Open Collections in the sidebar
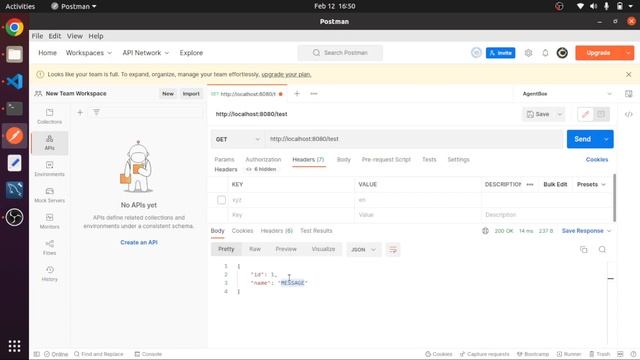This screenshot has width=640, height=360. point(49,116)
